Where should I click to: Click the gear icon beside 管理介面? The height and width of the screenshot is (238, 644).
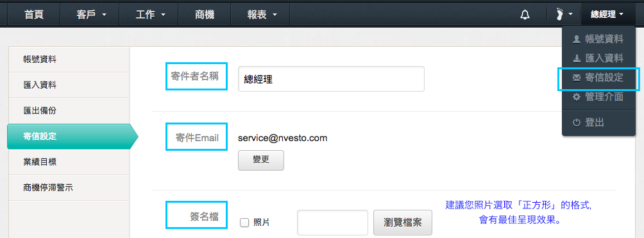(577, 97)
